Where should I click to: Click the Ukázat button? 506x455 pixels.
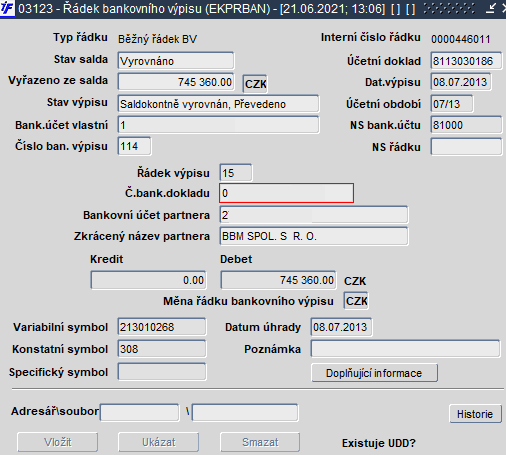(x=159, y=442)
